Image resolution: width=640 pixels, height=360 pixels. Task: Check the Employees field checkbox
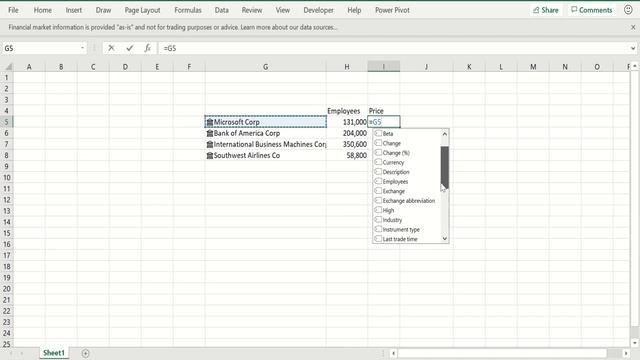(x=378, y=181)
